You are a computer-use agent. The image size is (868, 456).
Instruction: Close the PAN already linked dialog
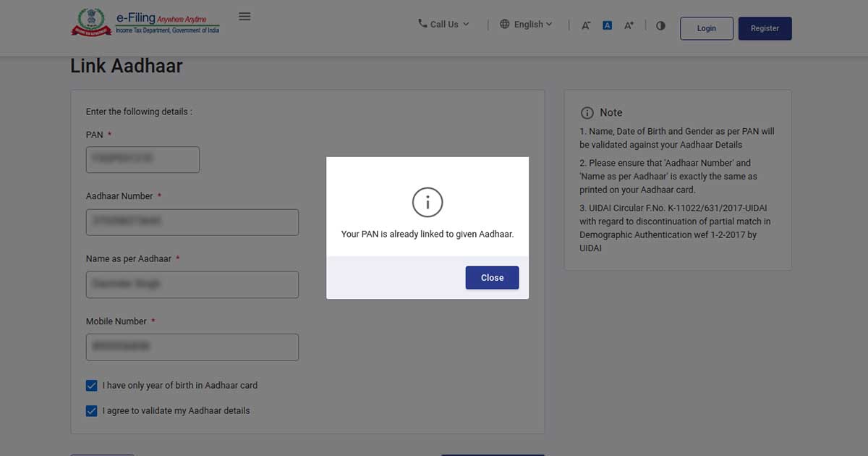coord(492,278)
